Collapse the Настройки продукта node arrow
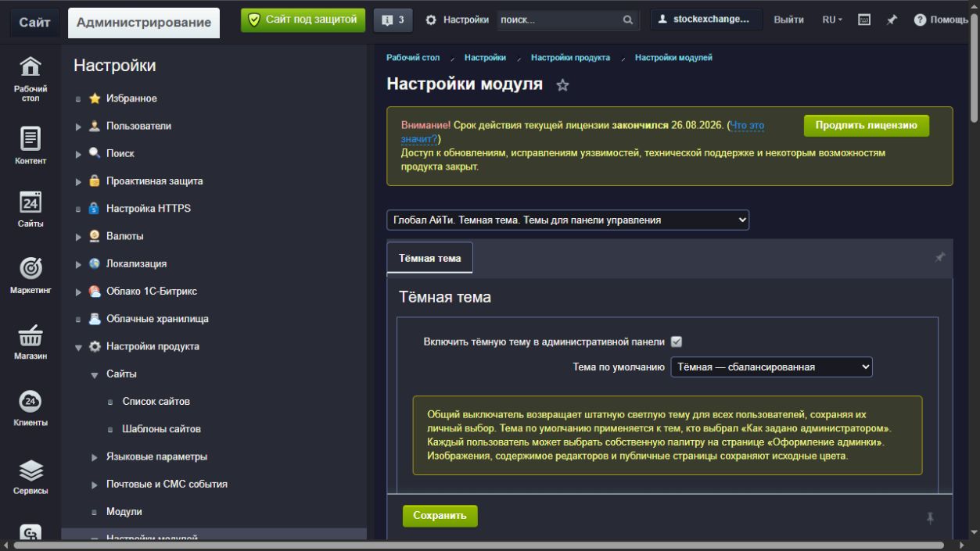Screen dimensions: 980x551 click(78, 347)
